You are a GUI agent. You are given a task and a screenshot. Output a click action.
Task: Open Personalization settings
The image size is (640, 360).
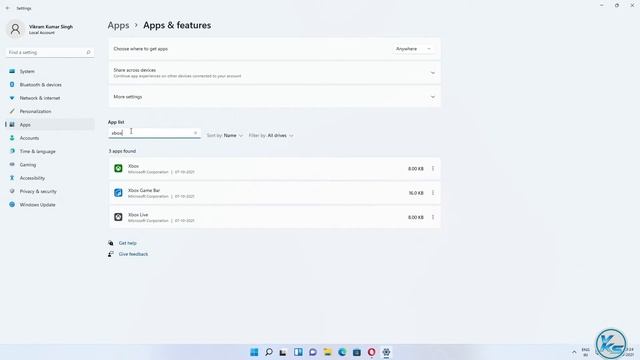(49, 111)
